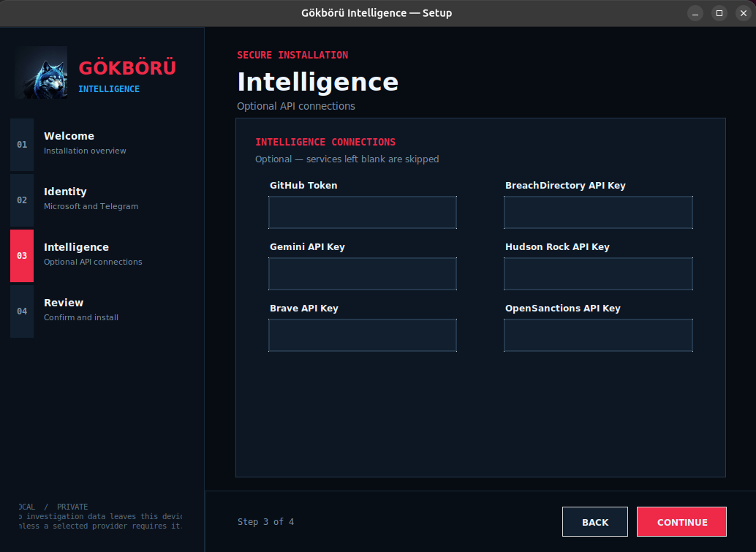Open the Welcome step in sidebar
The width and height of the screenshot is (756, 552).
click(101, 145)
